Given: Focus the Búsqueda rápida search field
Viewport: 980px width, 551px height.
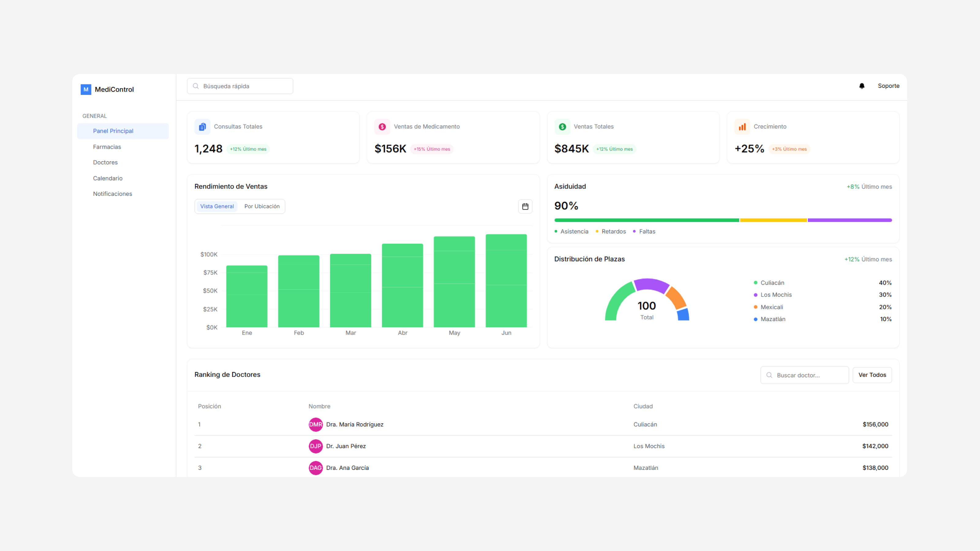Looking at the screenshot, I should click(x=240, y=86).
